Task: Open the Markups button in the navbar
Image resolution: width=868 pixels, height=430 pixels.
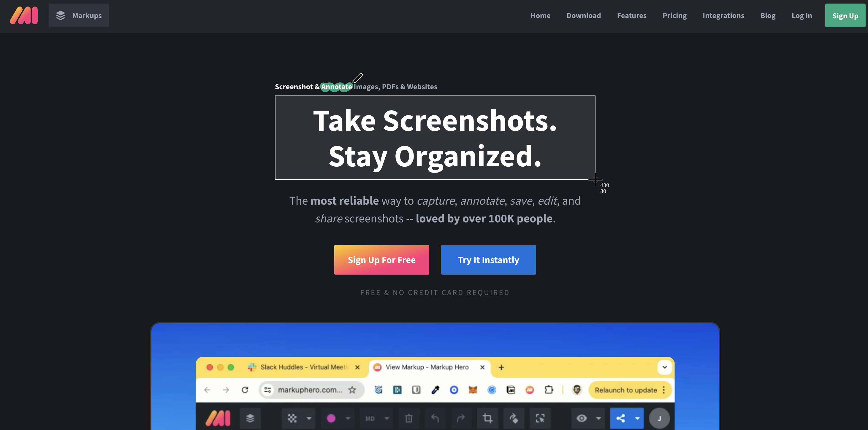Action: pyautogui.click(x=78, y=15)
